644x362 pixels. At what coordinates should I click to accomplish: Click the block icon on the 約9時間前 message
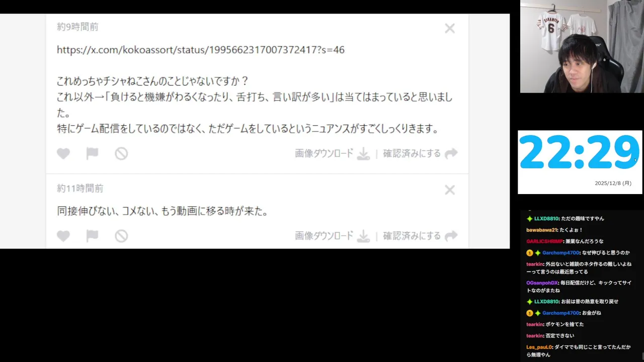pyautogui.click(x=121, y=153)
